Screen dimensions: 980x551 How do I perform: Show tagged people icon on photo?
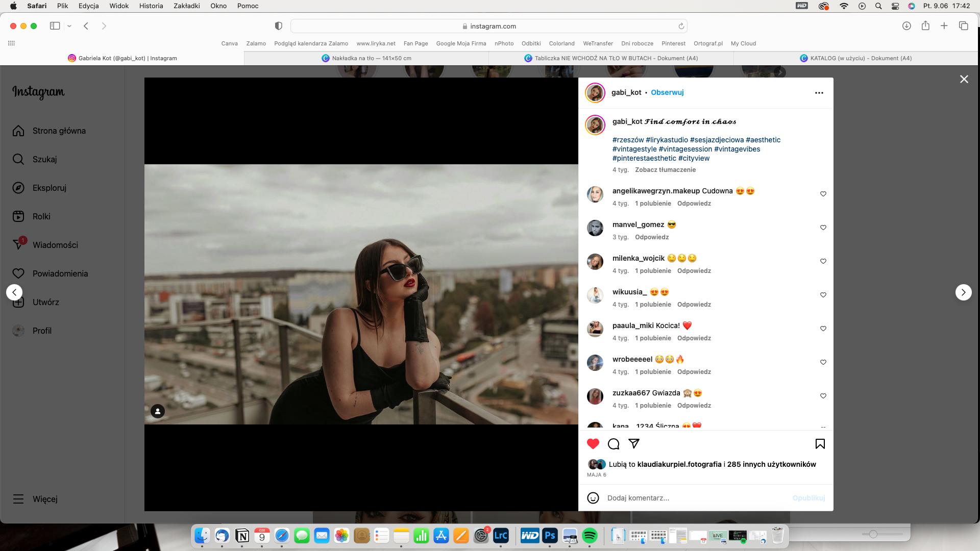point(158,411)
